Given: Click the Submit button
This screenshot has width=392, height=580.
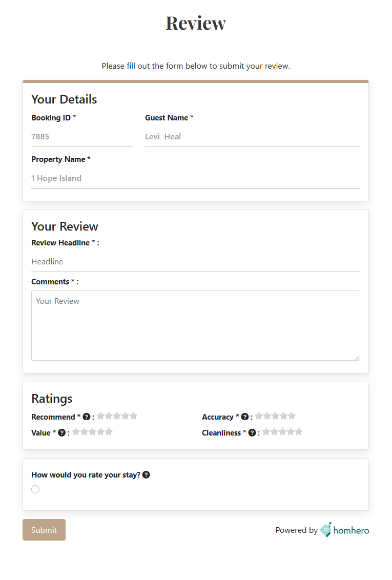Looking at the screenshot, I should (44, 530).
